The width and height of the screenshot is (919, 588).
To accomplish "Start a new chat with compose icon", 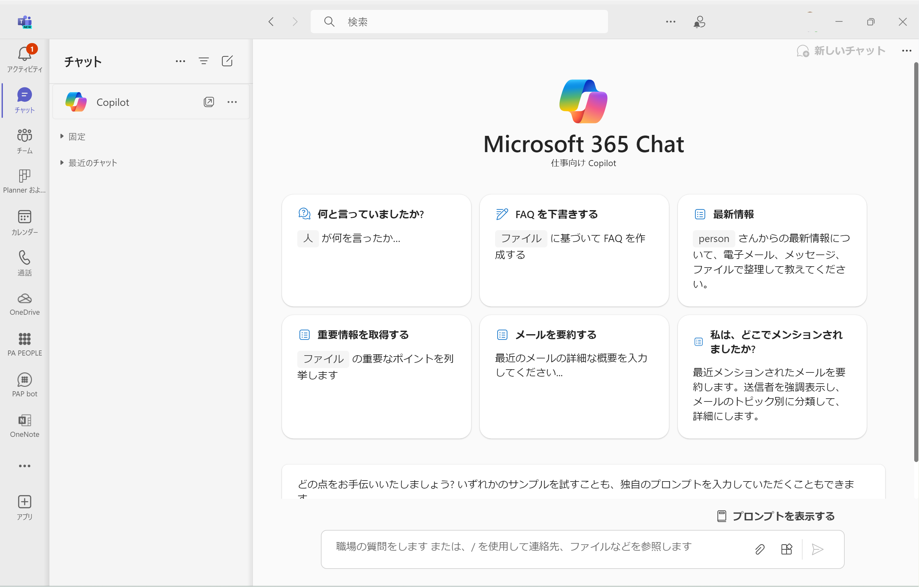I will [x=227, y=61].
